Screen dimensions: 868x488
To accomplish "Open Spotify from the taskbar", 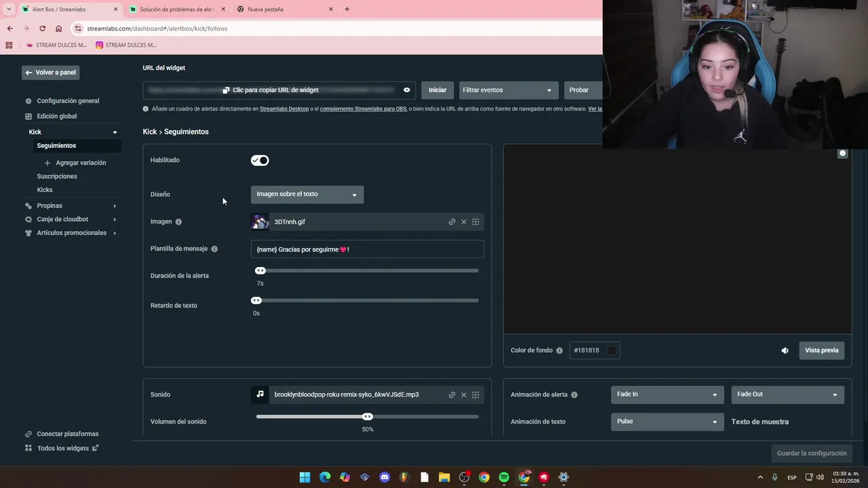I will click(504, 477).
